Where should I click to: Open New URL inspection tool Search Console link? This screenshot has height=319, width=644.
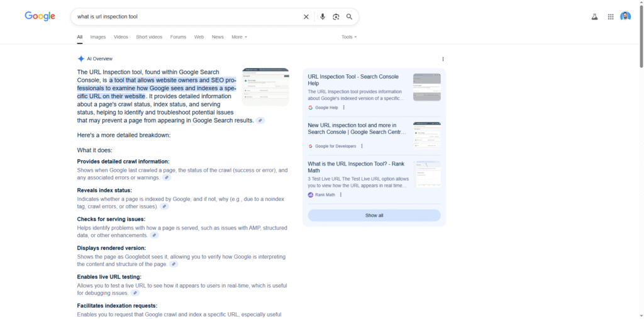point(357,128)
